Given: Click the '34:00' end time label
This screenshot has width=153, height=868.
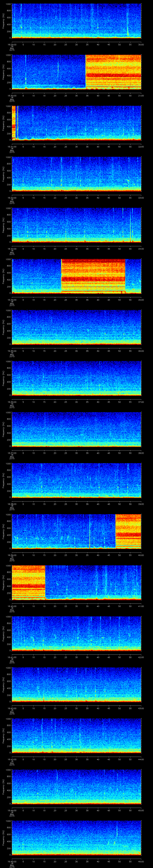Looking at the screenshot, I should [x=141, y=249].
